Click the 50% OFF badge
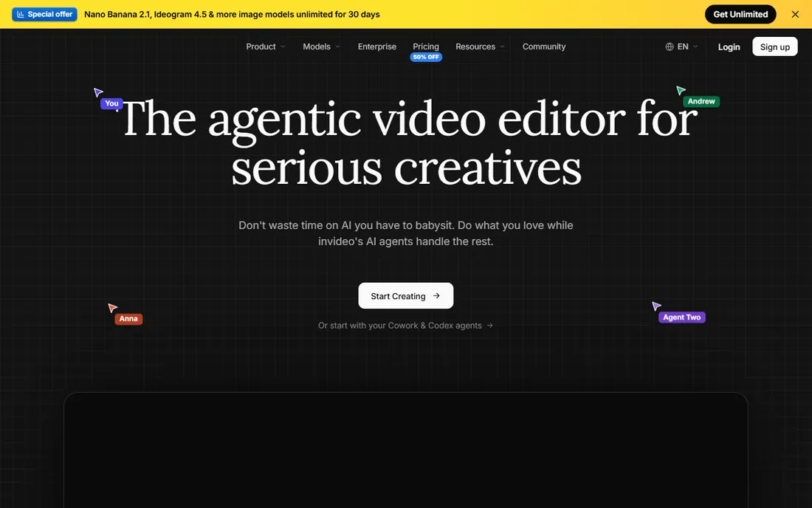The image size is (812, 508). [426, 57]
